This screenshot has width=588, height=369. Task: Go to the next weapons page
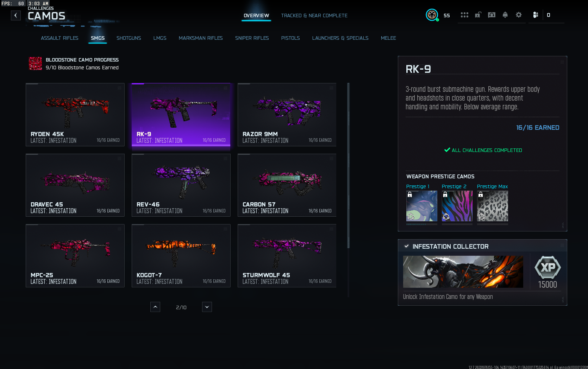pos(207,307)
